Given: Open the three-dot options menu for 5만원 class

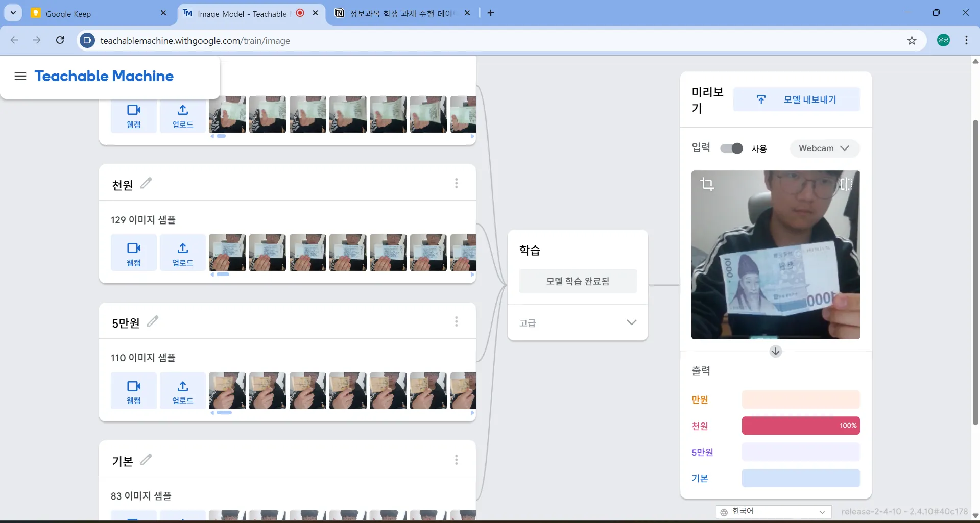Looking at the screenshot, I should click(x=457, y=321).
